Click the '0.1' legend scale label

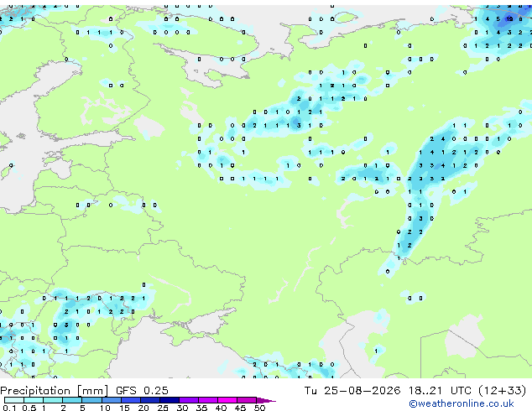click(x=9, y=408)
